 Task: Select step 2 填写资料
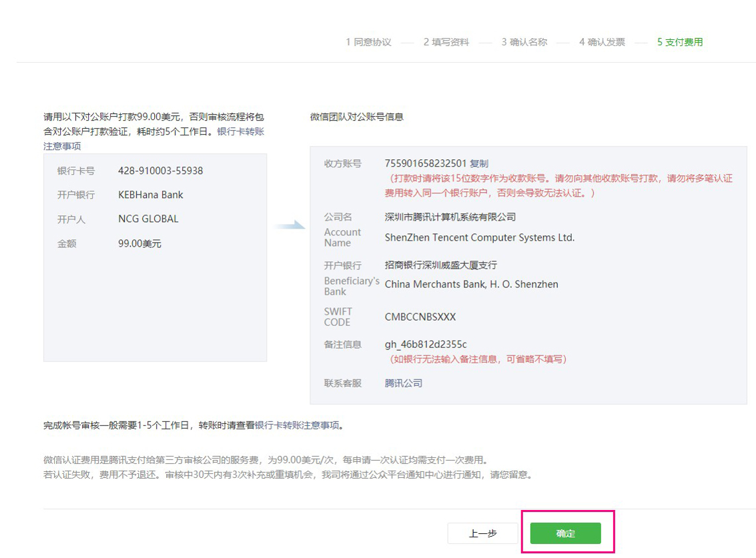[446, 42]
